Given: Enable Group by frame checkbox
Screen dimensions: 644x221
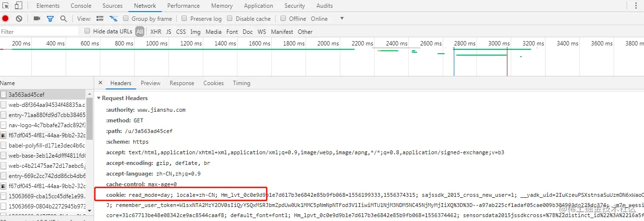Looking at the screenshot, I should 126,19.
